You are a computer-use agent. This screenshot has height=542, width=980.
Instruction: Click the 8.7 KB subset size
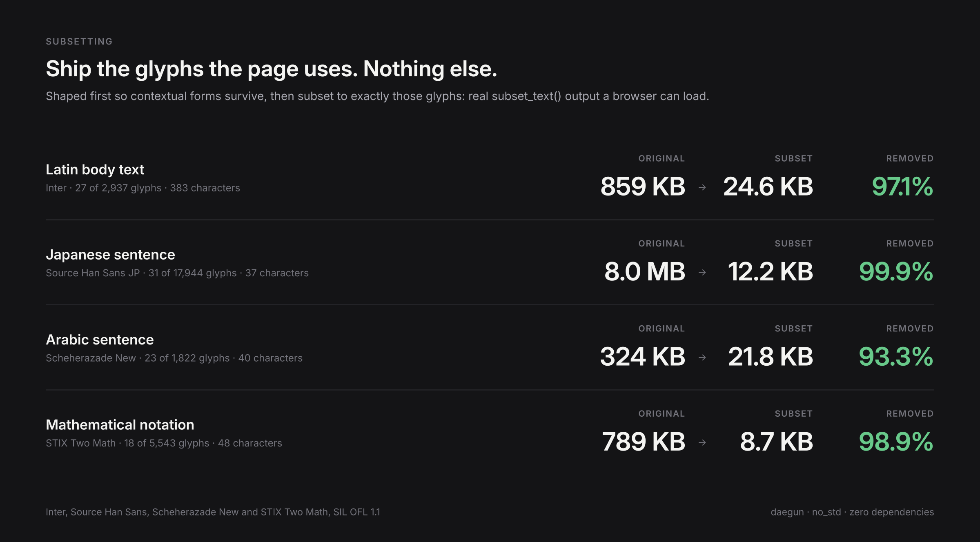[x=777, y=442]
